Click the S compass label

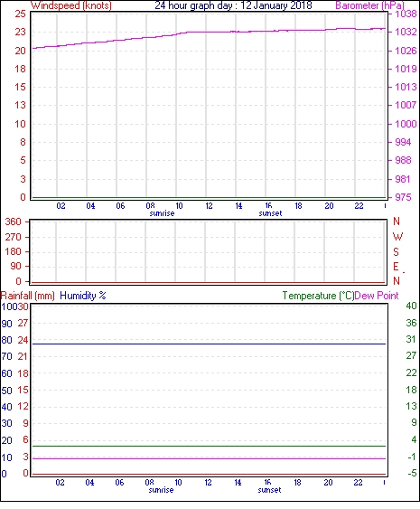[396, 252]
